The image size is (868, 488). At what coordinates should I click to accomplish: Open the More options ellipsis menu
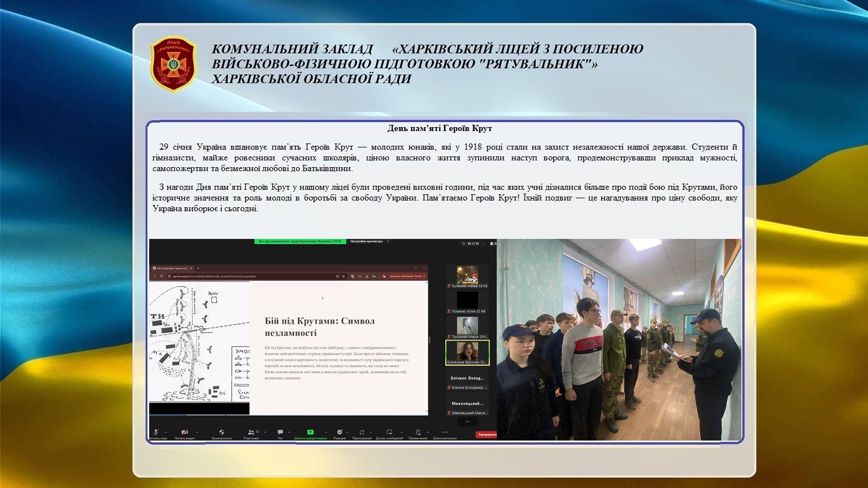(444, 433)
